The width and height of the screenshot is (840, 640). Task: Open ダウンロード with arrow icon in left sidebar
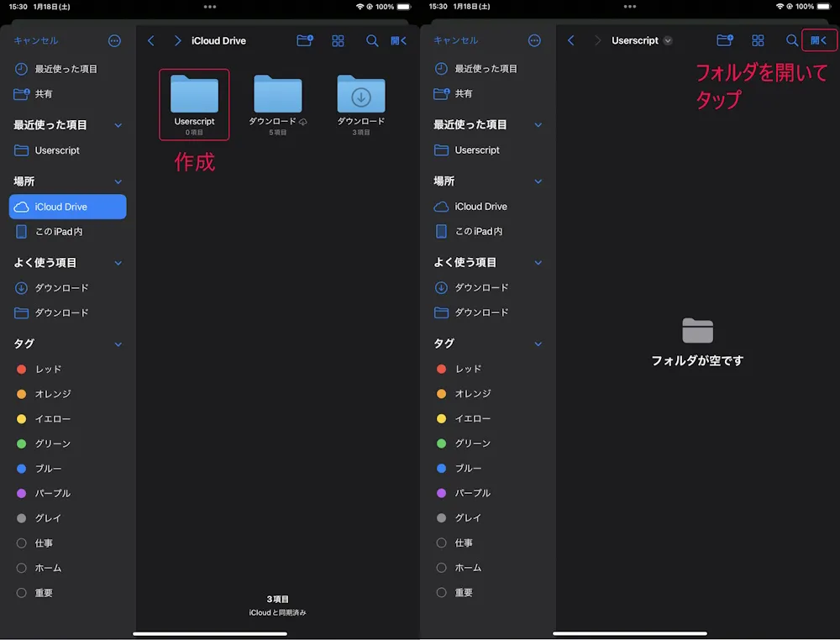[67, 288]
